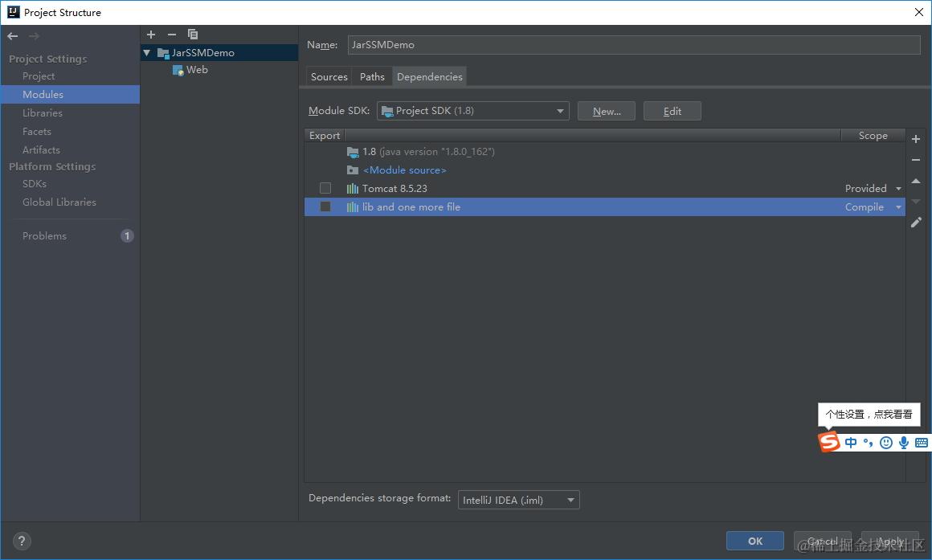Remove selected module with minus icon
The width and height of the screenshot is (932, 560).
172,35
